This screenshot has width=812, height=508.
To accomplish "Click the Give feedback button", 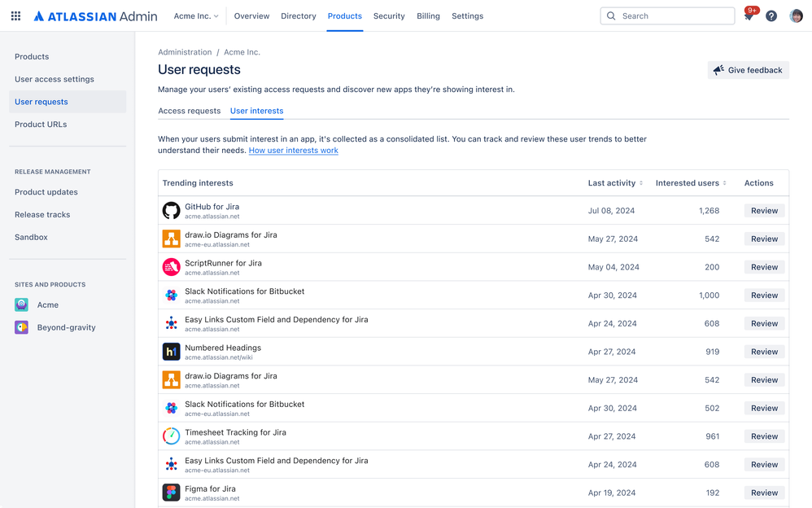I will coord(749,70).
